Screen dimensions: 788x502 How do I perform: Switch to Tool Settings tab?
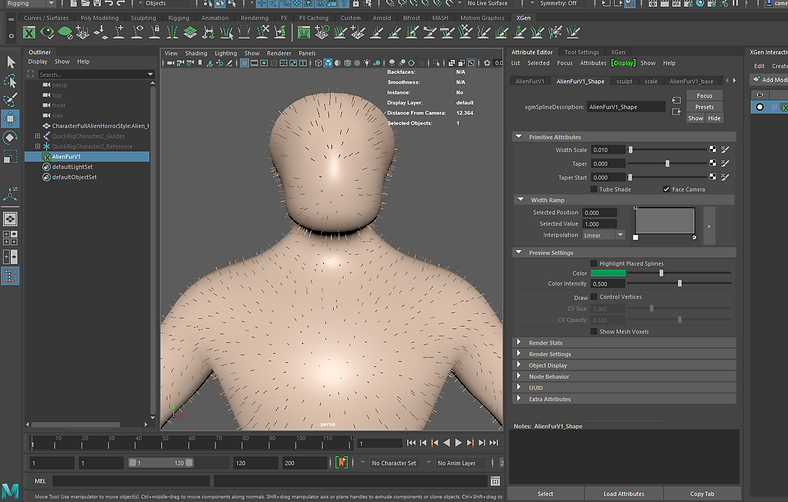(581, 52)
